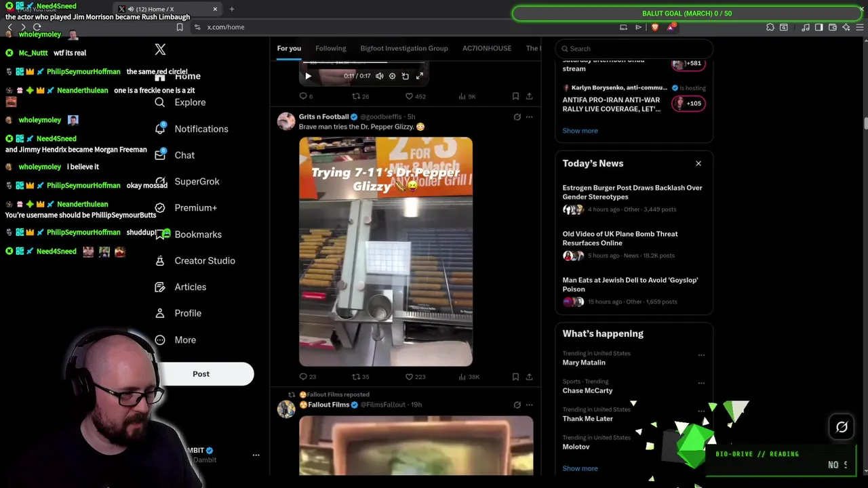Open the X logo home icon

tap(160, 49)
